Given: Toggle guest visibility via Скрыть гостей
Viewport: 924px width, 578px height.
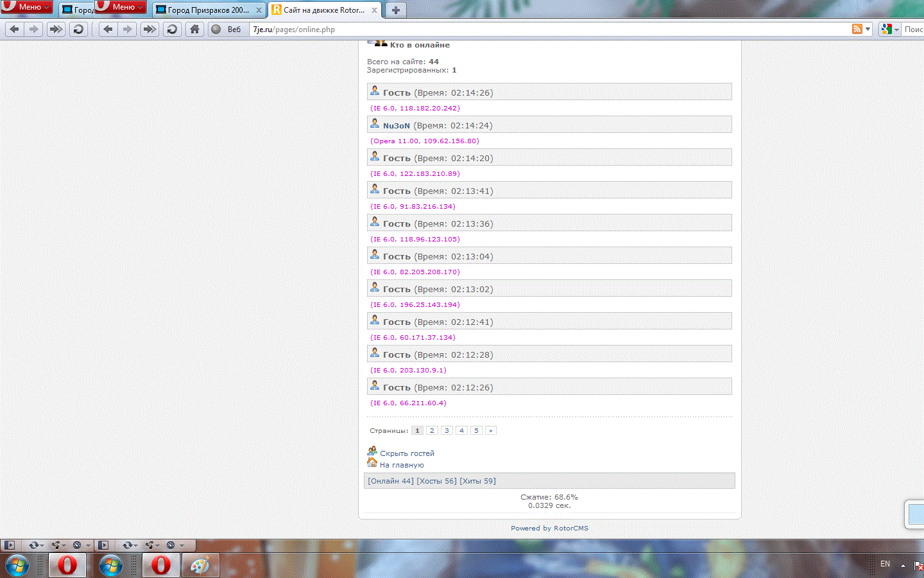Looking at the screenshot, I should (407, 453).
